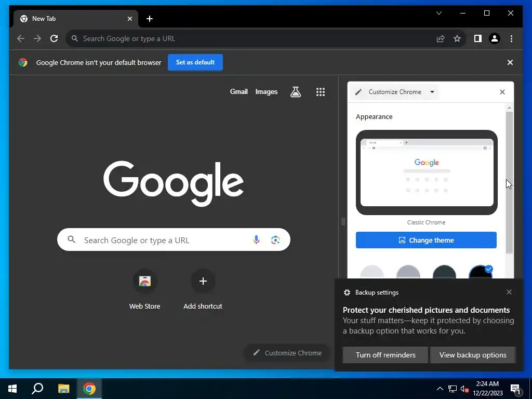The image size is (532, 399).
Task: Open the taskbar clock and date
Action: coord(487,389)
